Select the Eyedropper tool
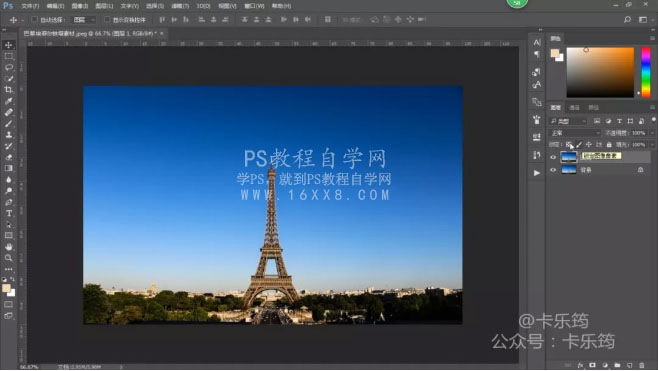The image size is (658, 371). 8,101
